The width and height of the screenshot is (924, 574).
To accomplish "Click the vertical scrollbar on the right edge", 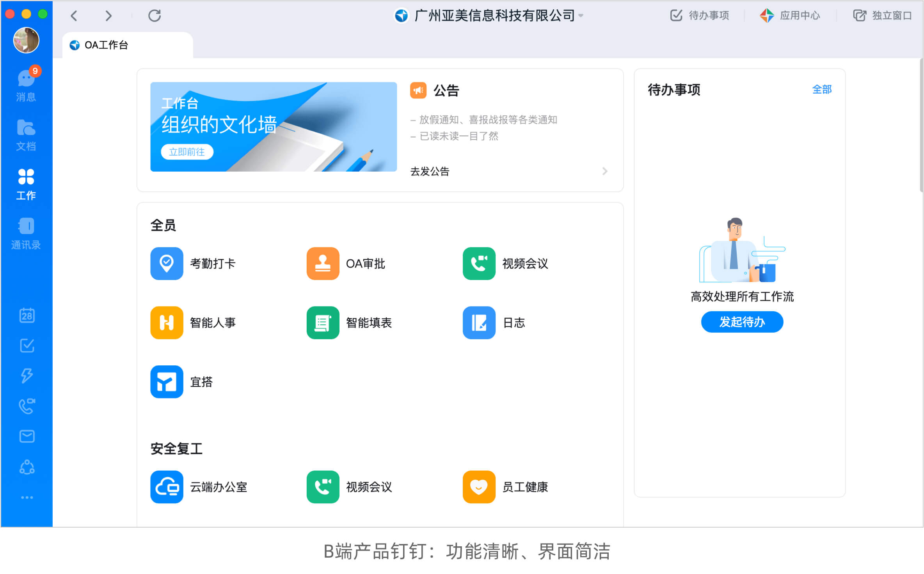I will (x=921, y=125).
